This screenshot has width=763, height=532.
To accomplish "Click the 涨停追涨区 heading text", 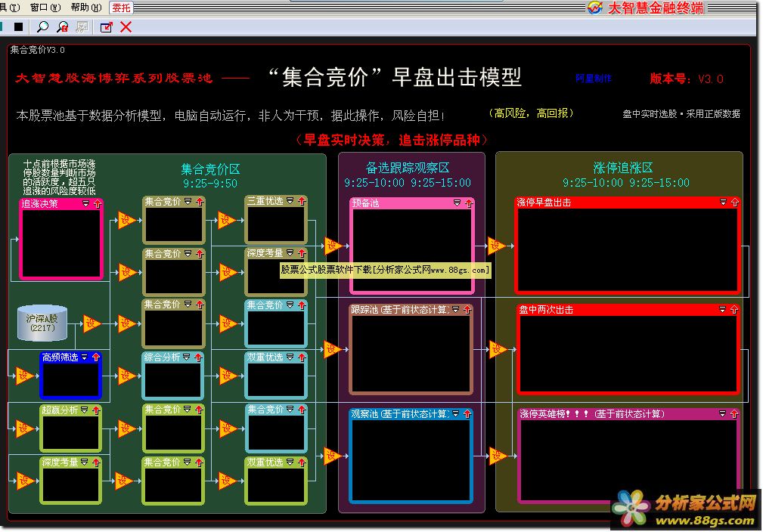I will click(623, 169).
